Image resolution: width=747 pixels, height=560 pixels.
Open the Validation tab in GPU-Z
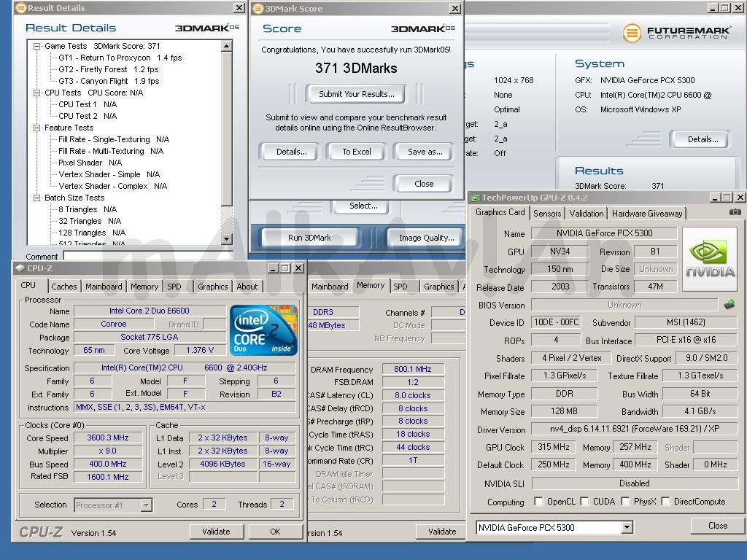(x=587, y=214)
